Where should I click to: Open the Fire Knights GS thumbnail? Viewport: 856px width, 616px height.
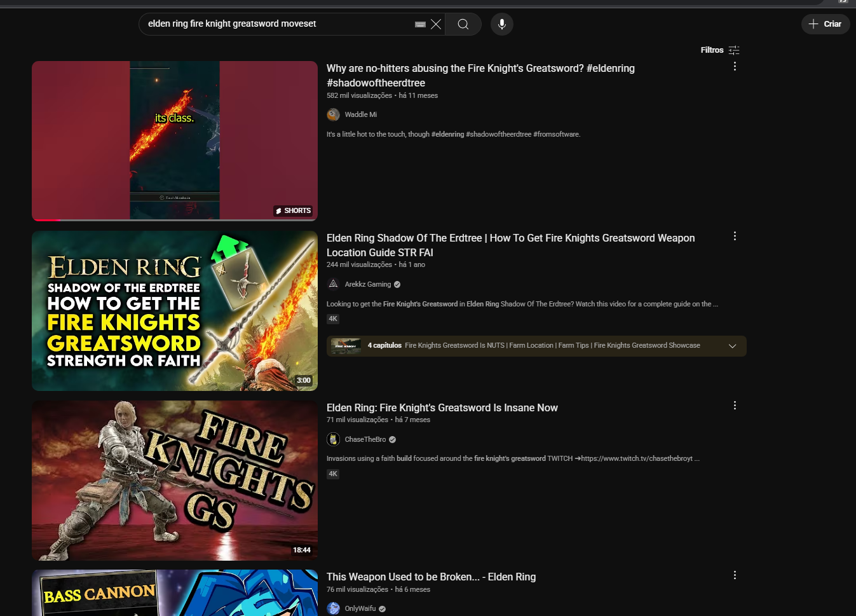tap(175, 481)
